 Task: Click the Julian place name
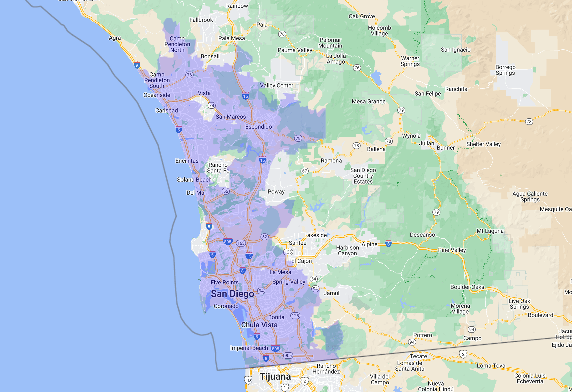(427, 143)
